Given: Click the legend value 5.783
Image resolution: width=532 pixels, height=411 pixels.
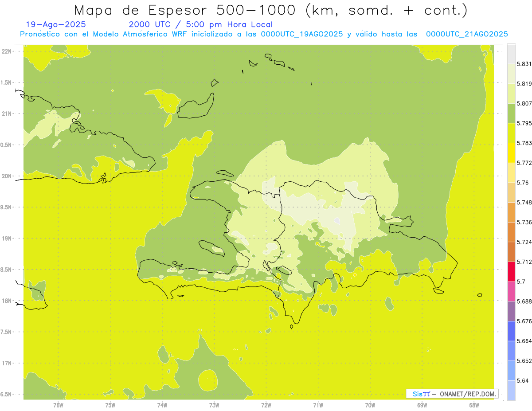Looking at the screenshot, I should 524,143.
